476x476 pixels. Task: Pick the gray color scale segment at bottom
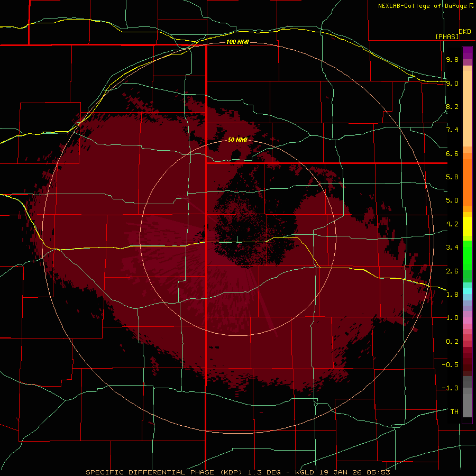click(x=467, y=405)
